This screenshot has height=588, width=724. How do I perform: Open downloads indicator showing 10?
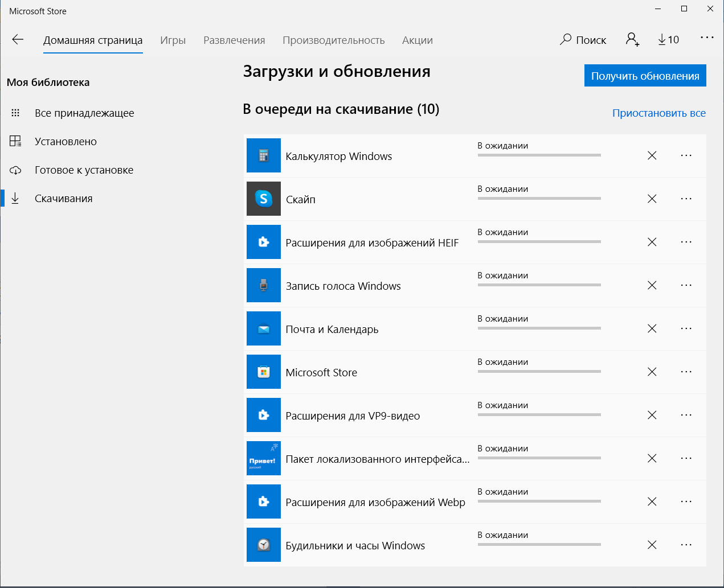(x=668, y=39)
